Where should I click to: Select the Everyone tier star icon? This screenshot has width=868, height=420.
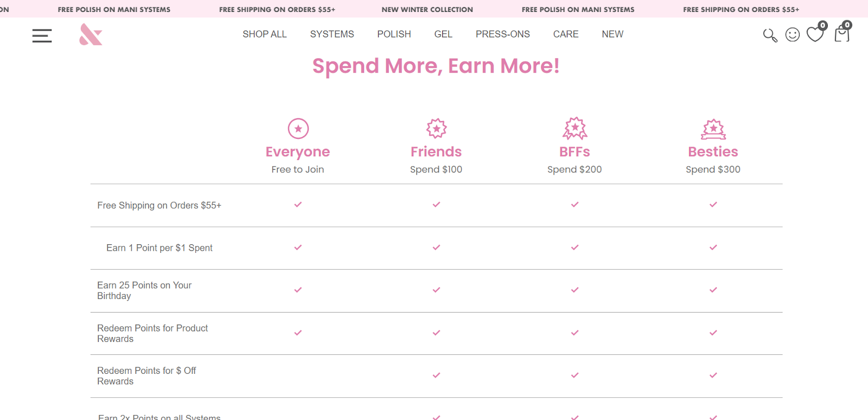point(297,129)
